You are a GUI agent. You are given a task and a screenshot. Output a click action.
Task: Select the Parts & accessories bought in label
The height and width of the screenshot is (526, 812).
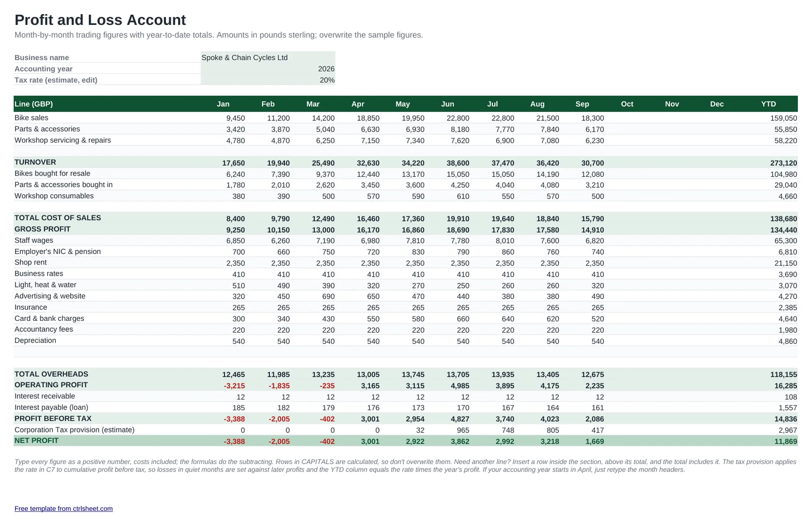[x=63, y=184]
